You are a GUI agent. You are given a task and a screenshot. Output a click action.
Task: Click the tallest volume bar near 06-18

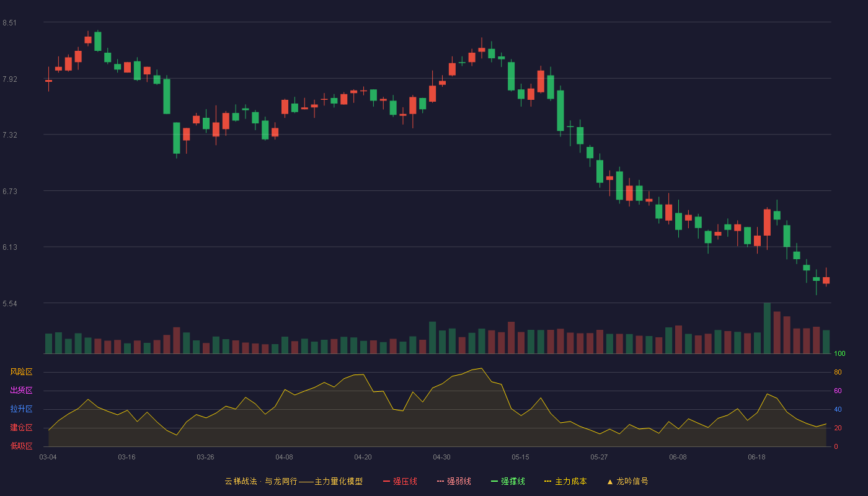(767, 328)
